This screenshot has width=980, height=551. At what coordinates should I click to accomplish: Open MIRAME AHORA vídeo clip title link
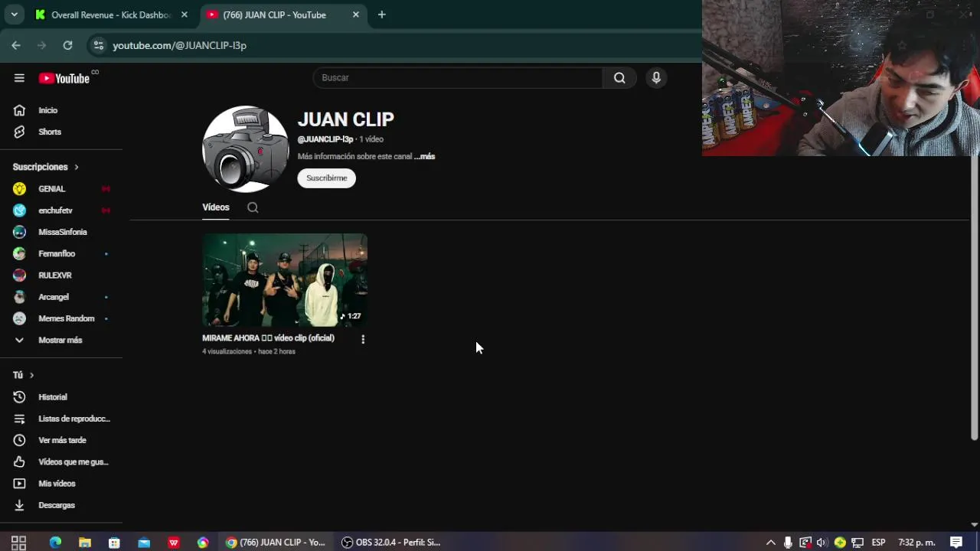[x=268, y=337]
